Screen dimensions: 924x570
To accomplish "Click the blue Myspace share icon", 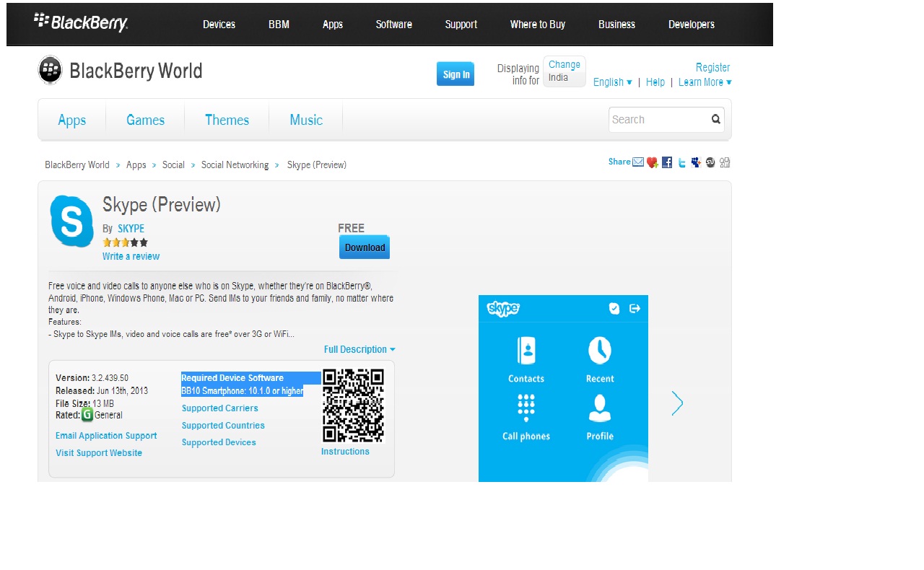I will click(696, 162).
